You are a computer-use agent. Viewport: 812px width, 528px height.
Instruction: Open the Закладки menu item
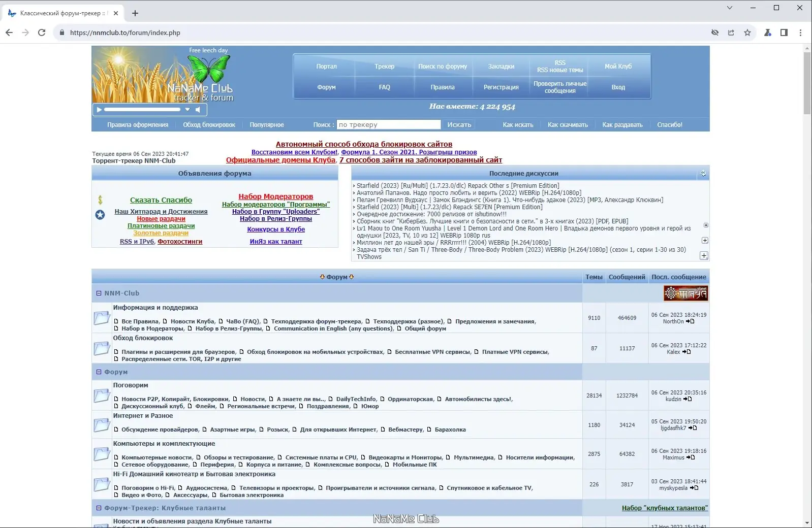pyautogui.click(x=501, y=67)
